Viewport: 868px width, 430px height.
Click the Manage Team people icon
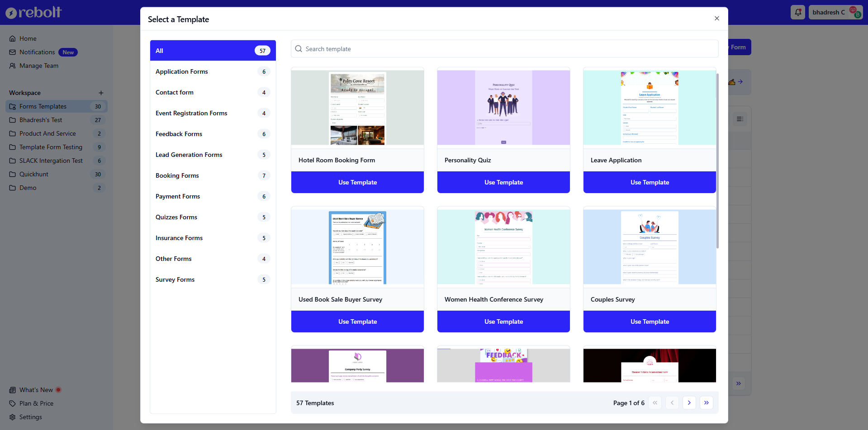[13, 66]
